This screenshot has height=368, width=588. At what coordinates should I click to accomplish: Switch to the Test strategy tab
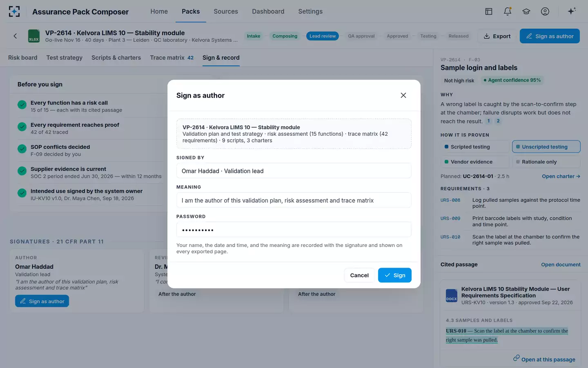point(65,58)
